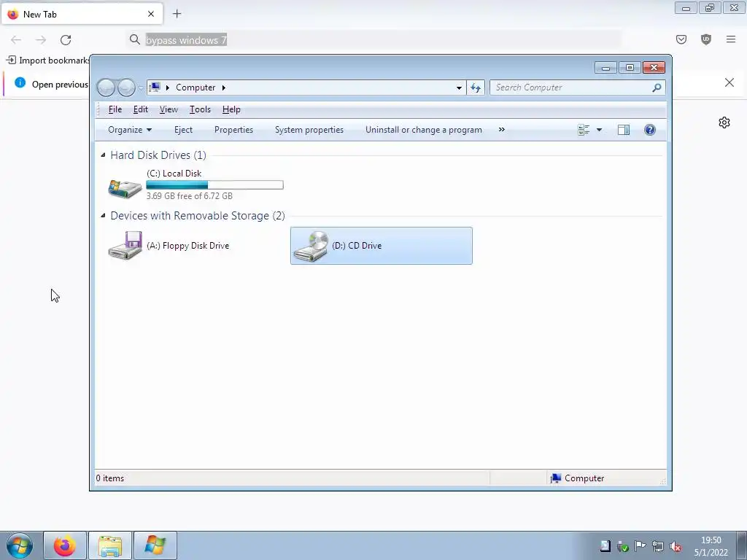Click the search magnifier in Explorer
The image size is (747, 560).
click(x=657, y=87)
